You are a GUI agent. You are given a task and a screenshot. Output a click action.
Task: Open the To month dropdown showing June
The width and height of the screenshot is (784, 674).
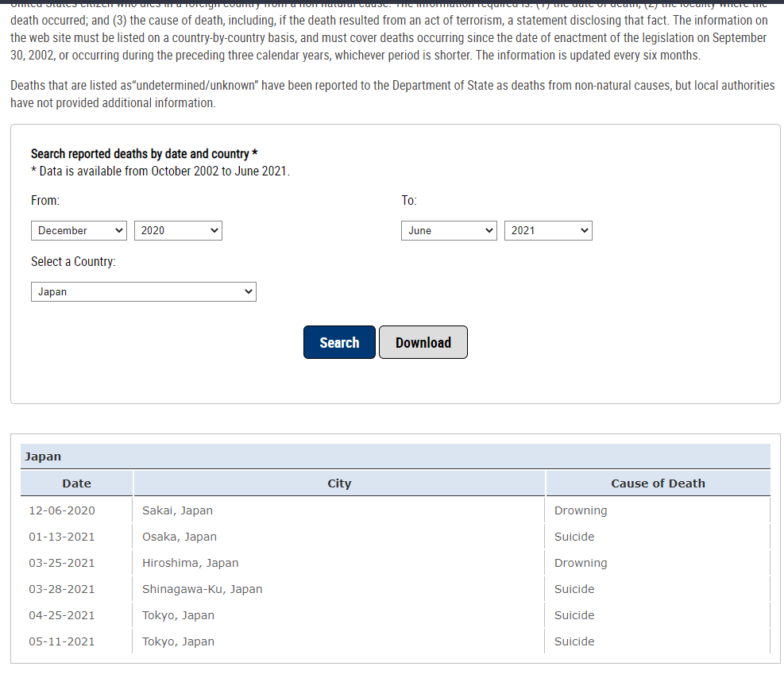pyautogui.click(x=449, y=230)
